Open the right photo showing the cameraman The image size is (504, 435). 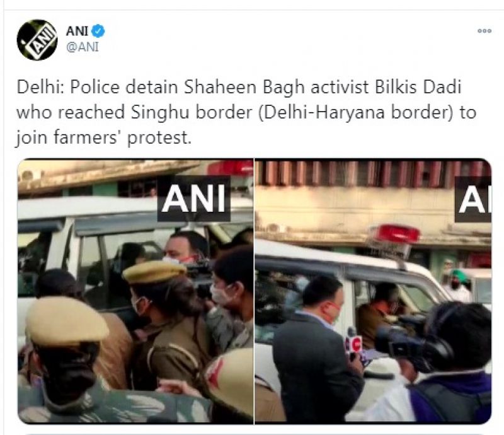(373, 291)
